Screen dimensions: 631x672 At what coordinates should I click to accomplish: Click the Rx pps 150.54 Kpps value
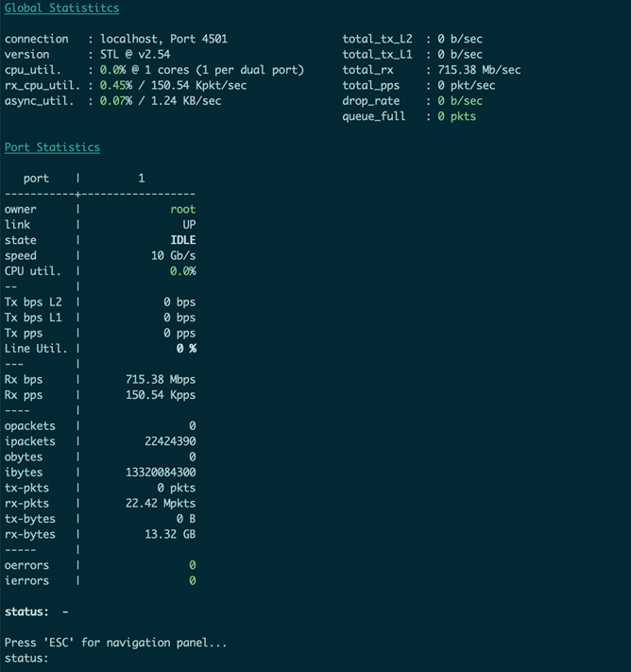[161, 395]
